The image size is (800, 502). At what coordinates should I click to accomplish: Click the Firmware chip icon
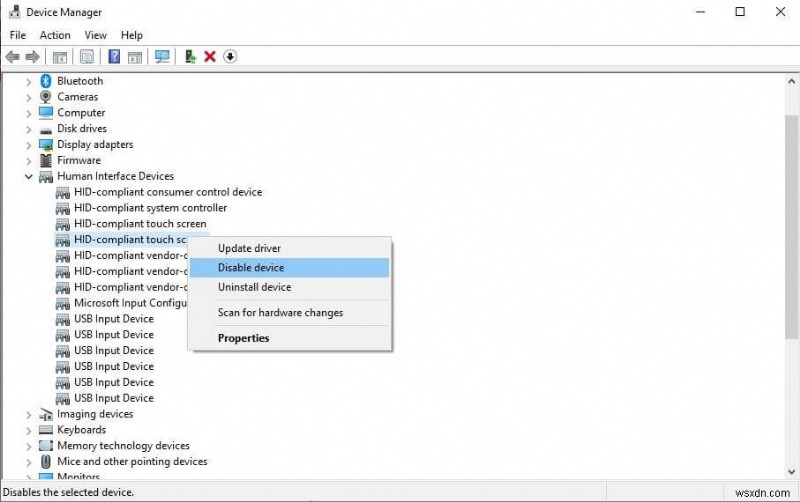click(46, 161)
